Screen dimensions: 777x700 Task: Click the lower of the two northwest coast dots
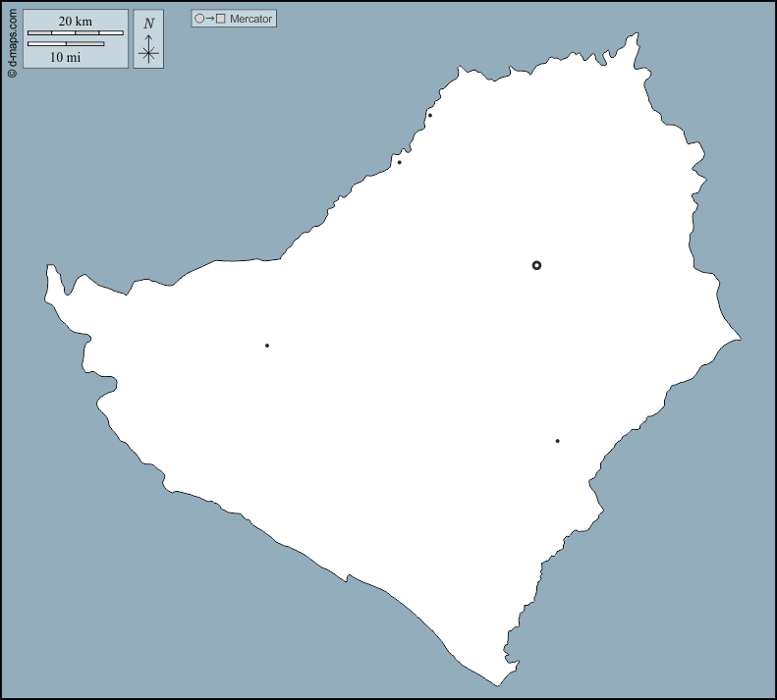399,162
